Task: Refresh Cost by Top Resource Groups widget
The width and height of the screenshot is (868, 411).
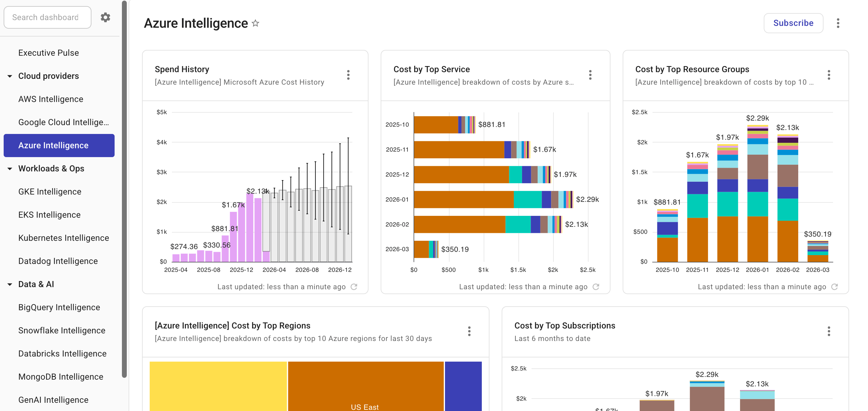Action: coord(834,287)
